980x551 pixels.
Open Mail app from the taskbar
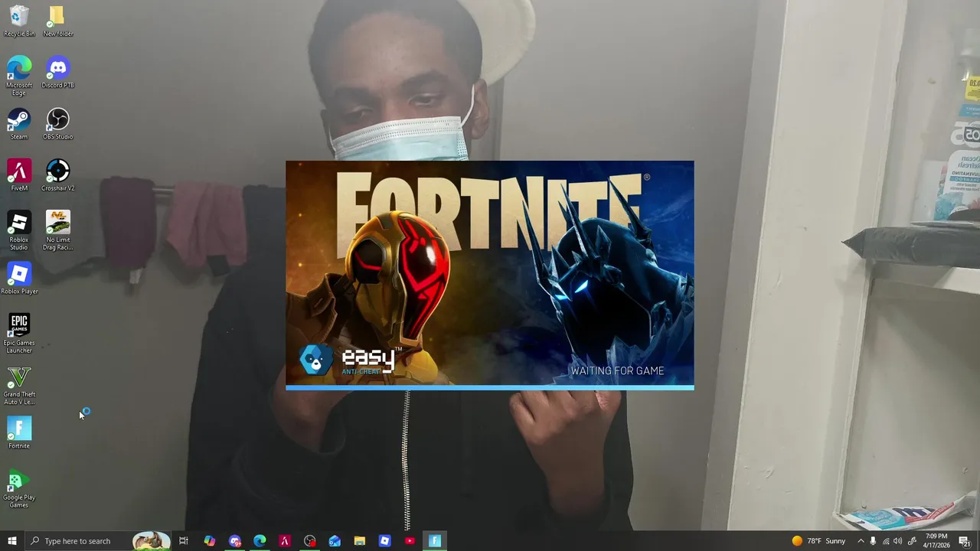[x=335, y=541]
